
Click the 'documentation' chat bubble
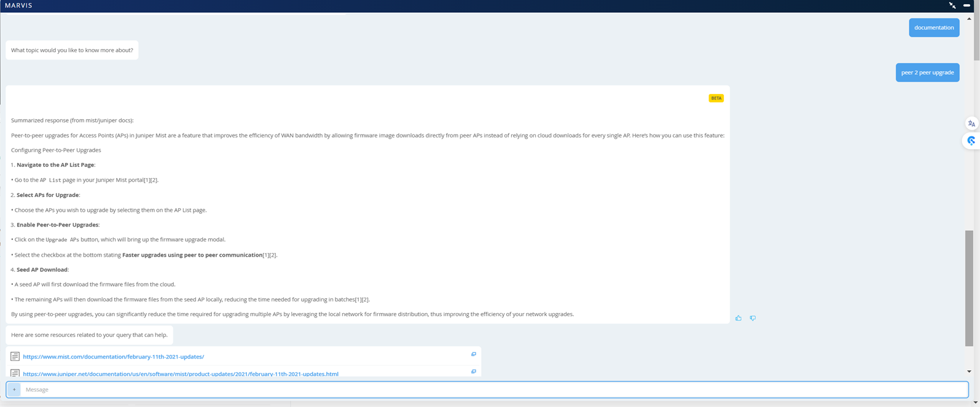click(934, 28)
